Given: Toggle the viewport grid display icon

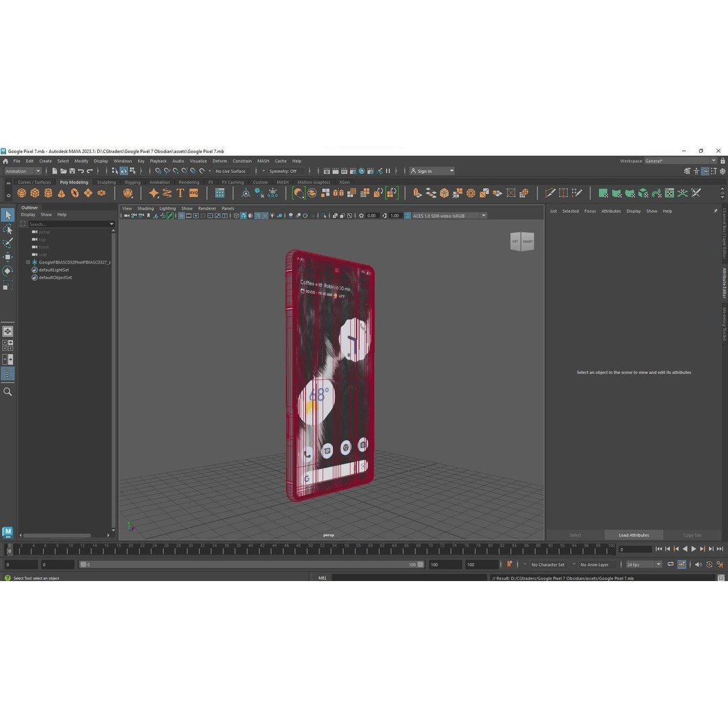Looking at the screenshot, I should tap(181, 216).
